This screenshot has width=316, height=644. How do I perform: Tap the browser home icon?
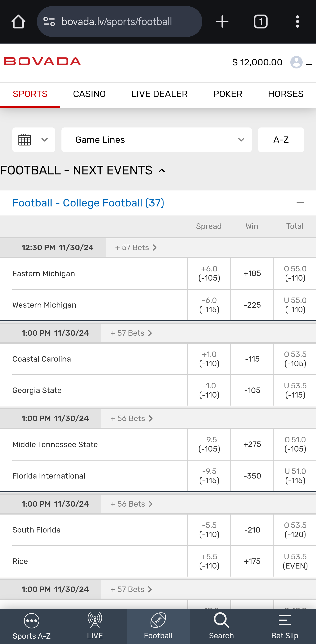(x=18, y=22)
